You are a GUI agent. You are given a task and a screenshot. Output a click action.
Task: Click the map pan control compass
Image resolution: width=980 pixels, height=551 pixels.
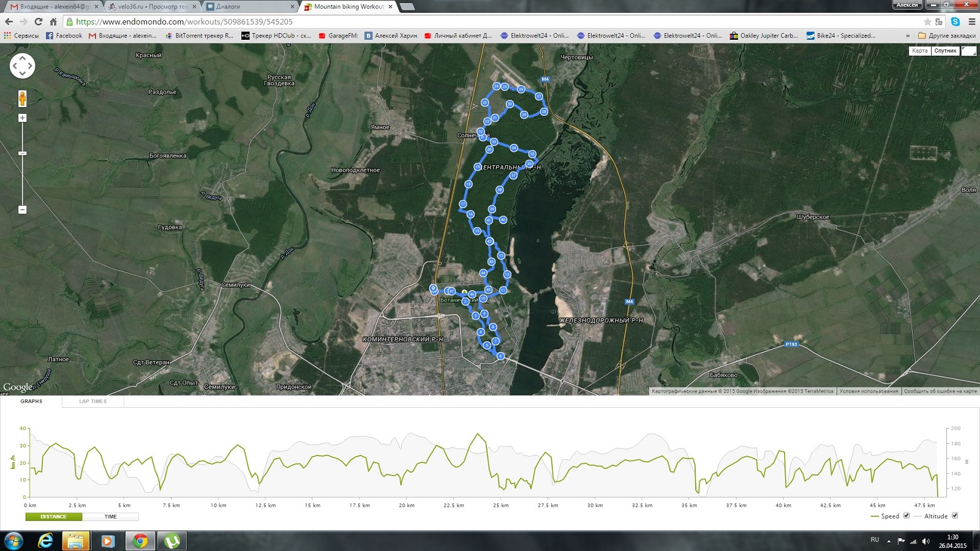click(22, 66)
